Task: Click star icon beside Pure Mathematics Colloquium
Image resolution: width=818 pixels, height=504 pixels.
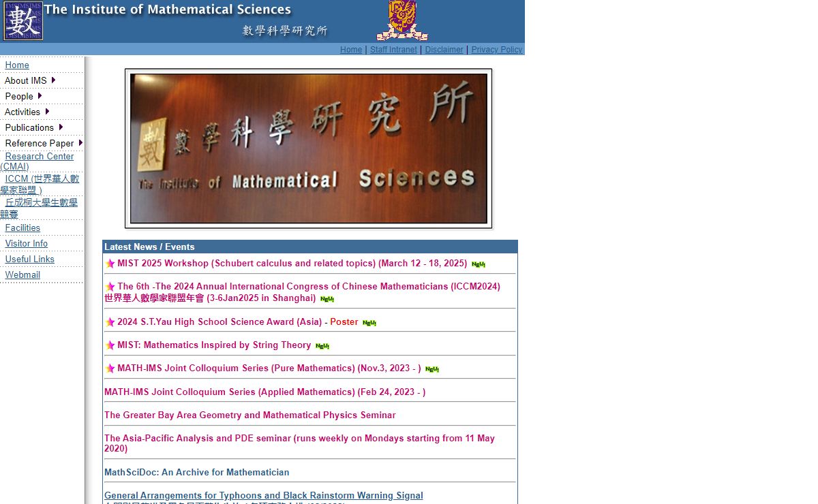Action: [x=110, y=368]
